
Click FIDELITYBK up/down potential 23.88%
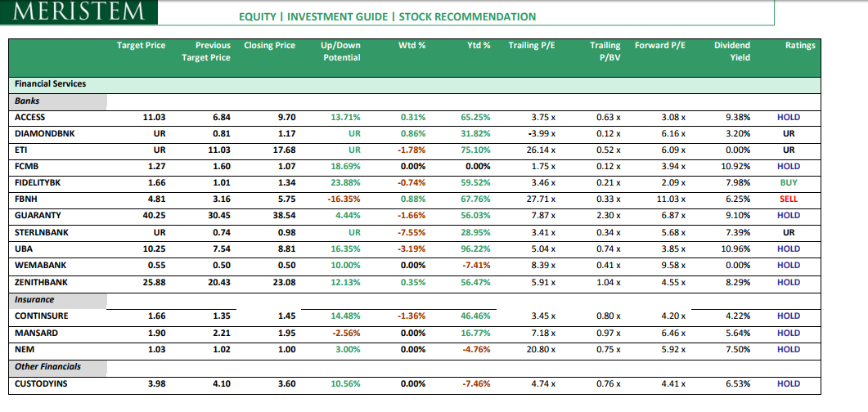[x=346, y=183]
